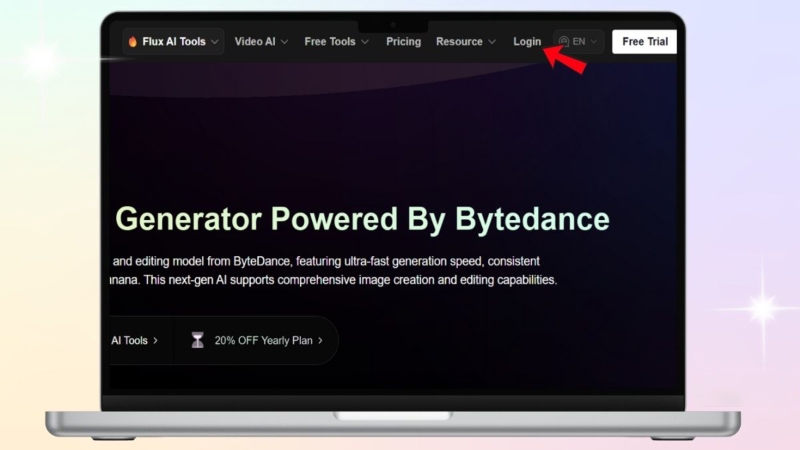The width and height of the screenshot is (800, 450).
Task: Click the arrow beside AI Tools
Action: click(156, 340)
